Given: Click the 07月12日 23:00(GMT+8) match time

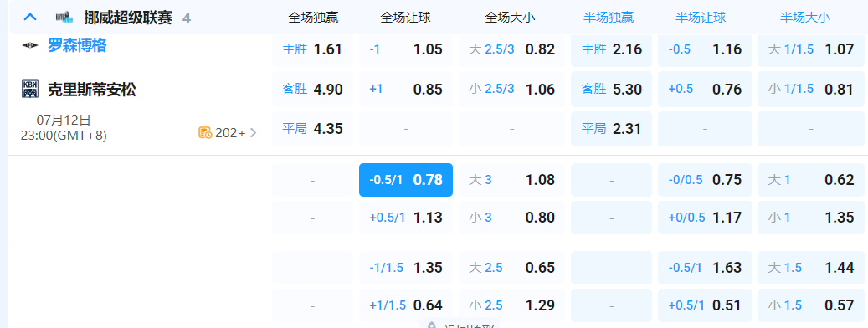Looking at the screenshot, I should coord(64,127).
